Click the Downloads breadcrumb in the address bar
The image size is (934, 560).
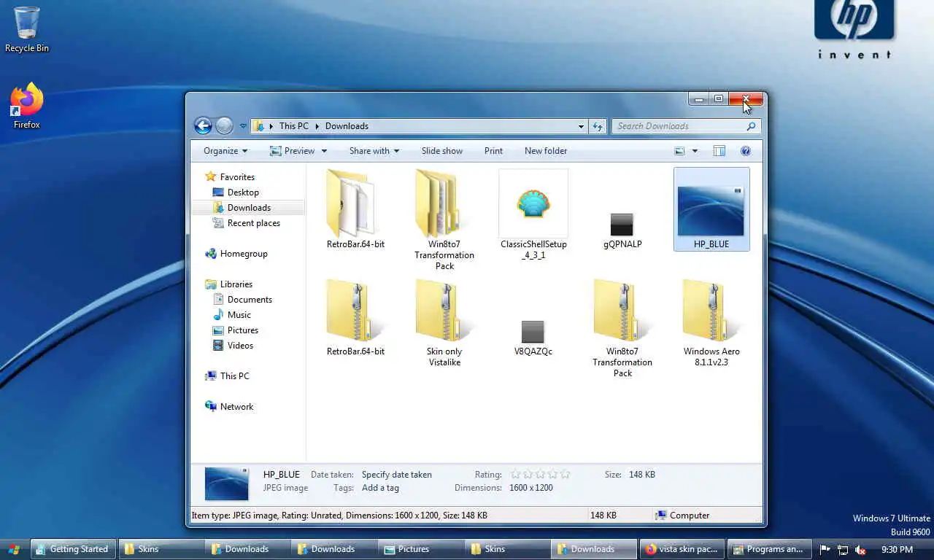(x=347, y=126)
